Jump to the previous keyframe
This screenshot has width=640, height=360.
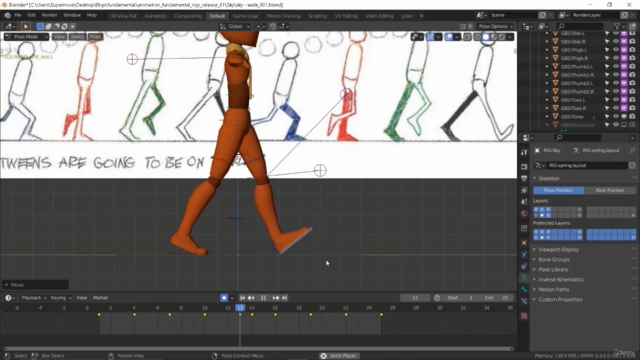click(251, 298)
